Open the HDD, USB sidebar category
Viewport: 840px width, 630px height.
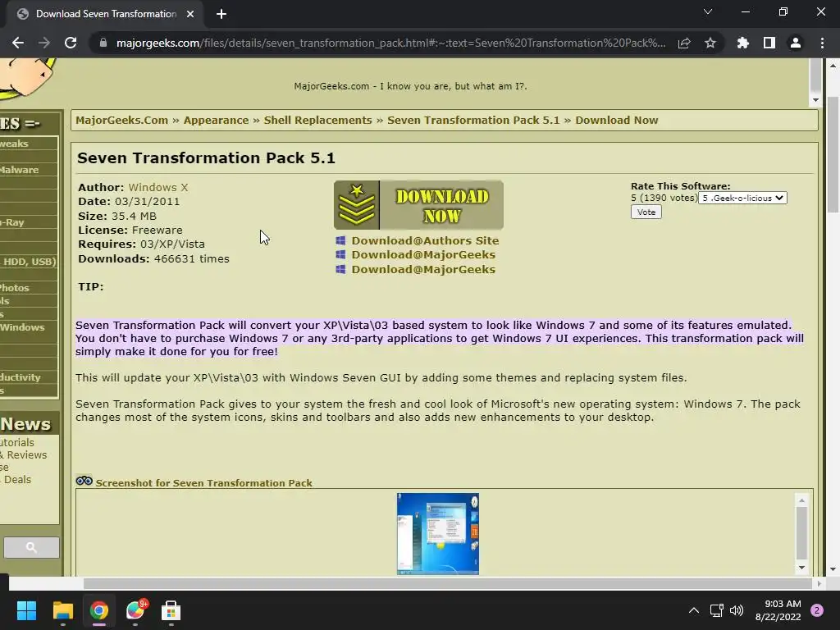coord(29,262)
